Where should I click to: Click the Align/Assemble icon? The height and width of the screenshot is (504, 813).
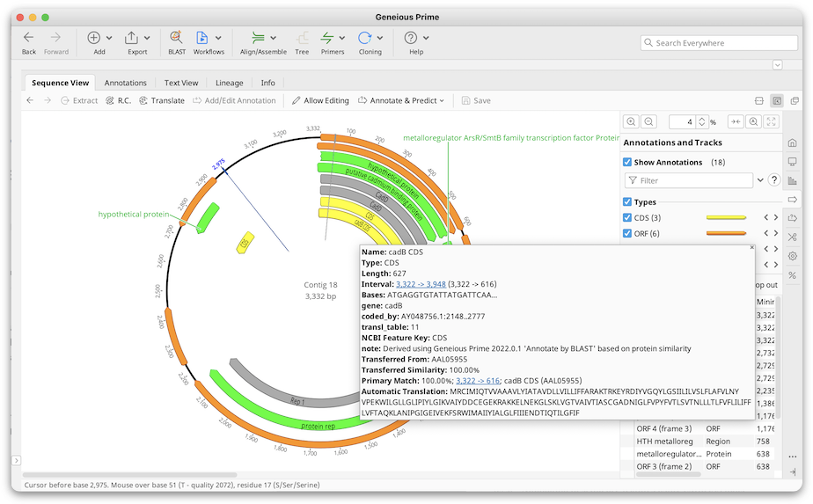(258, 37)
